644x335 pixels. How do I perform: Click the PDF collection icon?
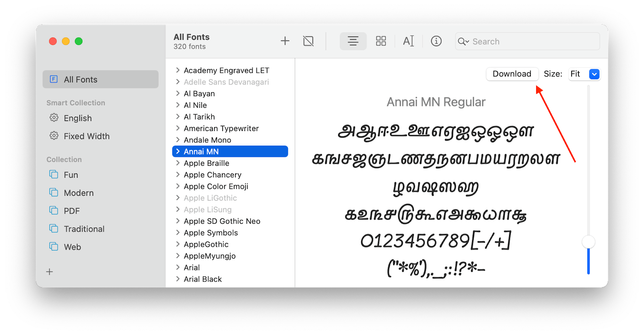(x=54, y=210)
